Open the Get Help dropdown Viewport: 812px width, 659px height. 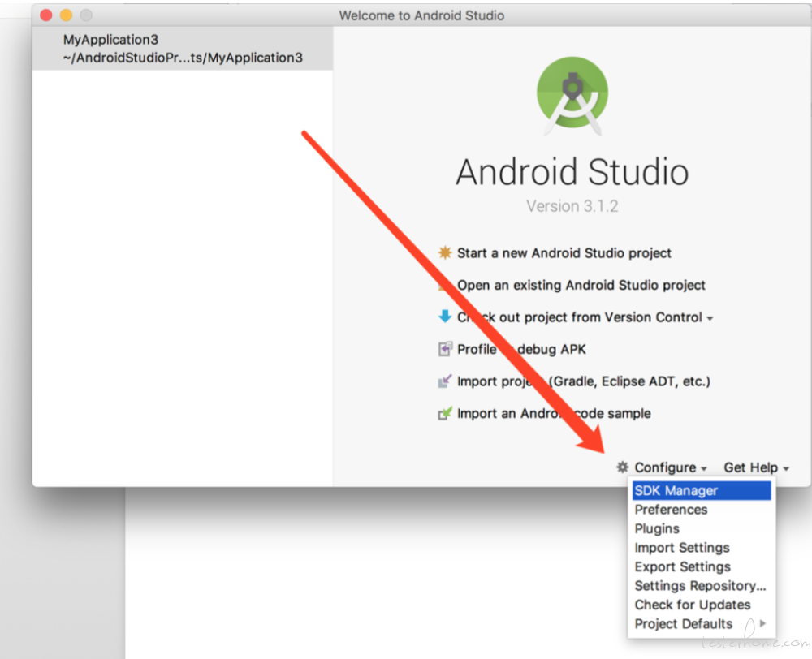[x=756, y=467]
